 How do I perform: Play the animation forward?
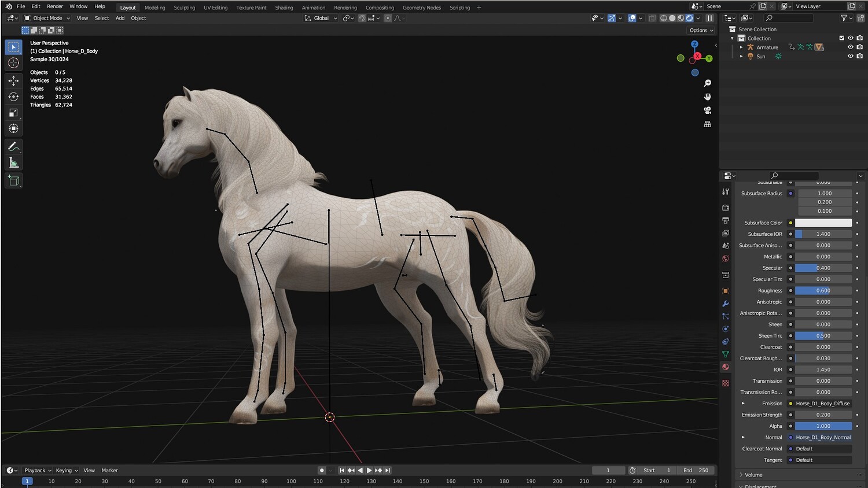369,471
